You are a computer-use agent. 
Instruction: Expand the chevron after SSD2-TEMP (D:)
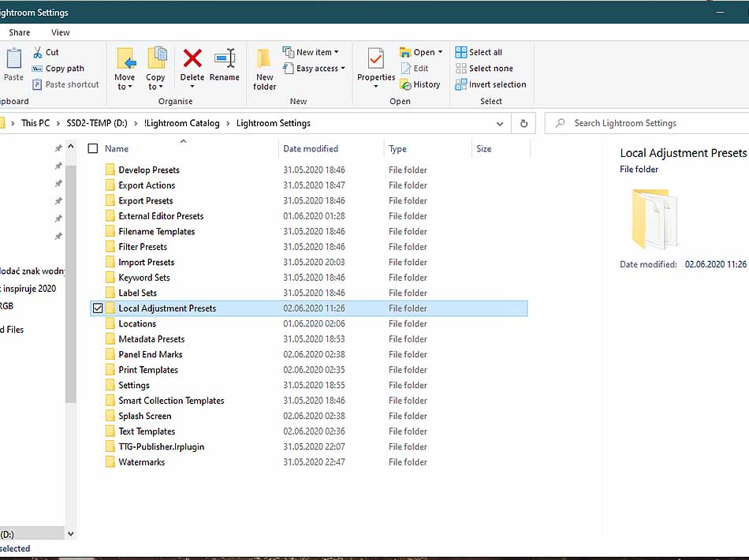click(x=136, y=123)
